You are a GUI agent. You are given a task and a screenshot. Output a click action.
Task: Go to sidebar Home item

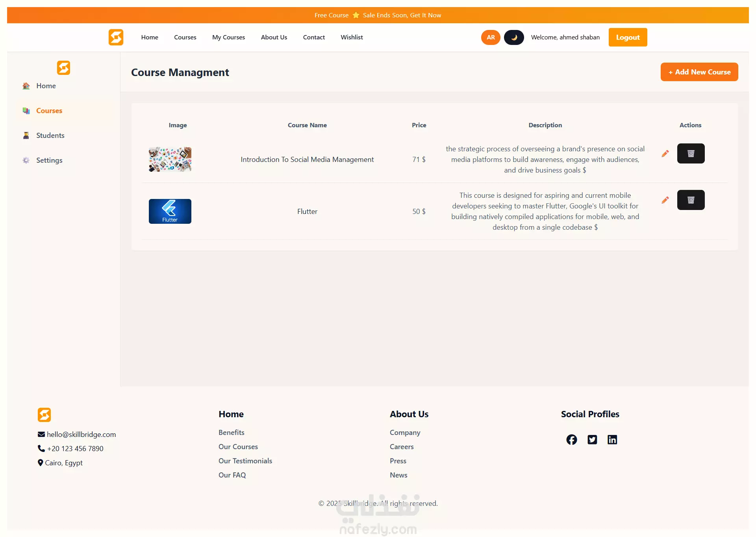click(46, 86)
